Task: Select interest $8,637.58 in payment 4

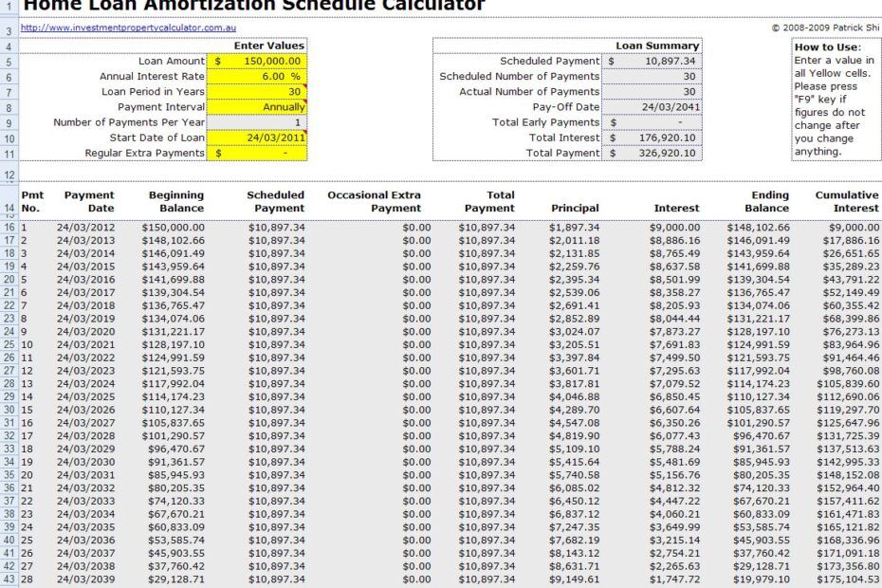Action: pyautogui.click(x=674, y=266)
